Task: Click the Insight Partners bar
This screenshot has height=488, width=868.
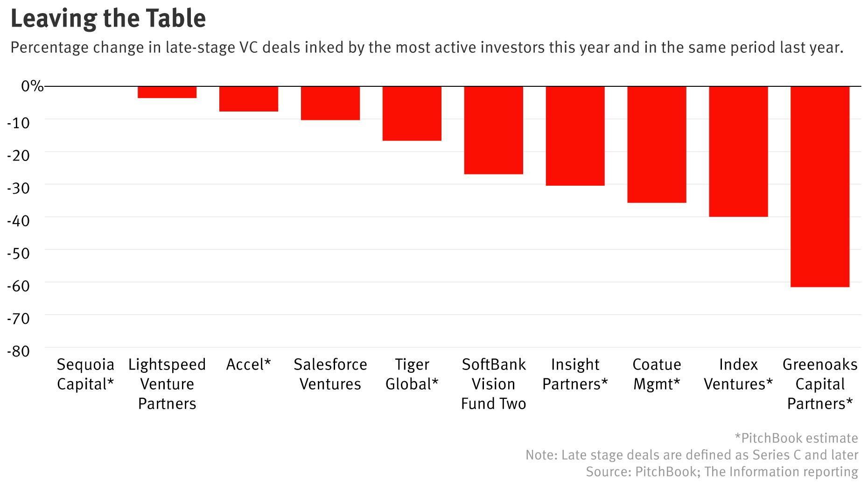Action: [575, 136]
